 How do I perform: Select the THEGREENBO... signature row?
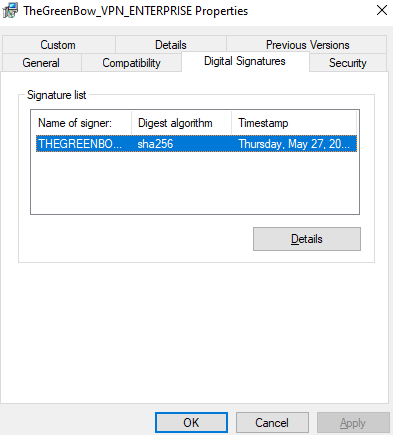click(x=196, y=144)
